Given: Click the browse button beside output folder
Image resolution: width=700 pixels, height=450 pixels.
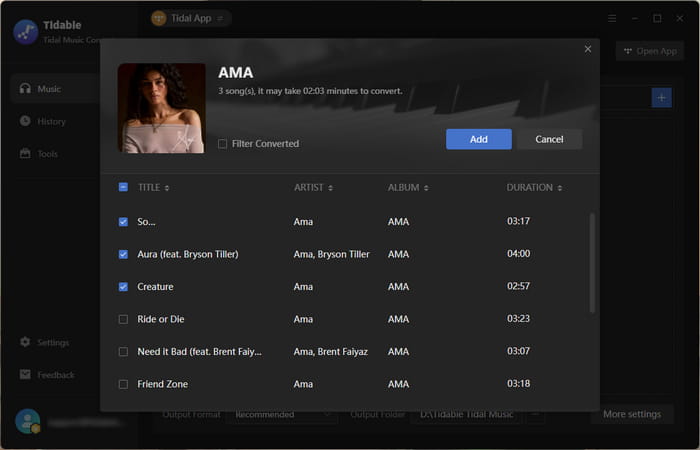Looking at the screenshot, I should (536, 414).
